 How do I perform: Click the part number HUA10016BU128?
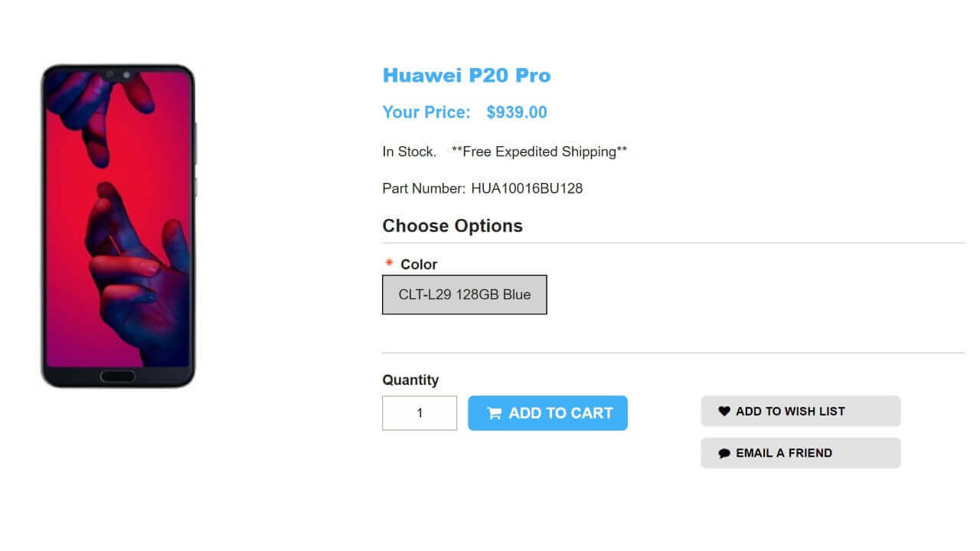point(527,188)
